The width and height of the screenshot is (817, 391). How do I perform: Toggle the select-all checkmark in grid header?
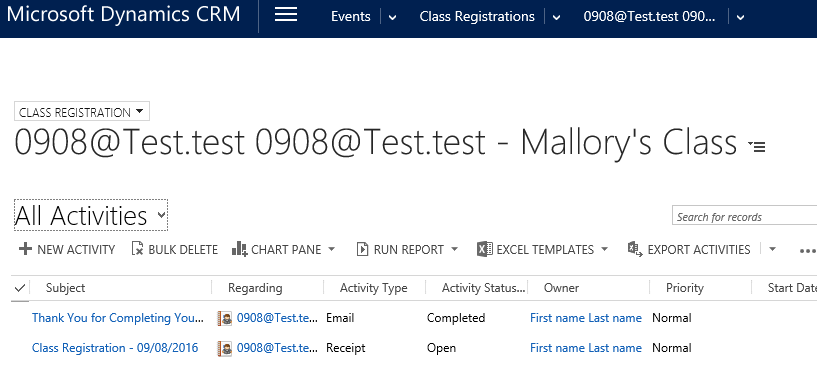20,288
